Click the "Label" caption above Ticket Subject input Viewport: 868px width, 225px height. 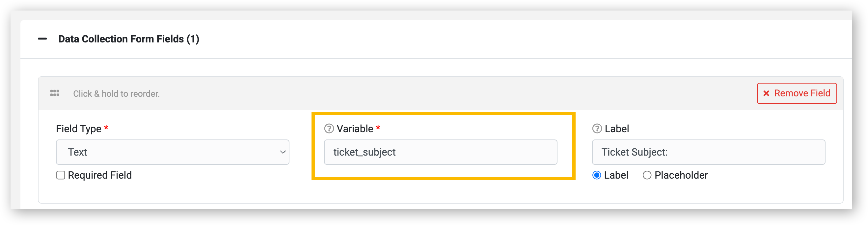(617, 129)
